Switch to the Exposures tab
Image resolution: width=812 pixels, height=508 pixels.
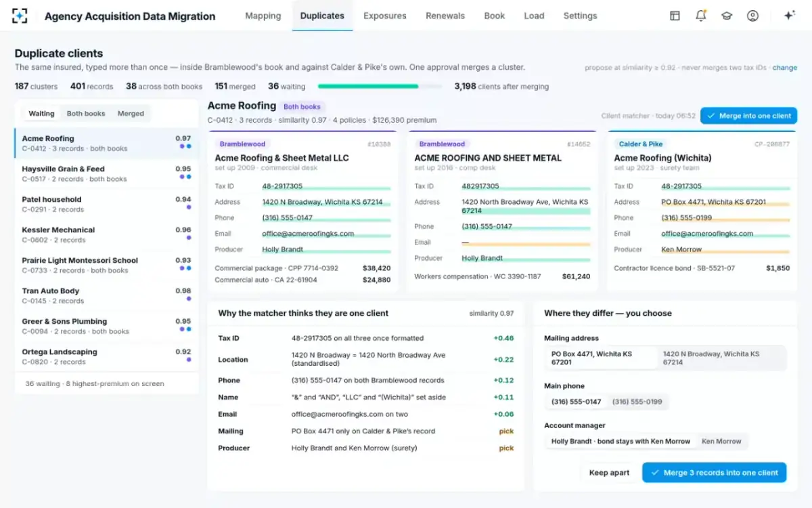[385, 16]
